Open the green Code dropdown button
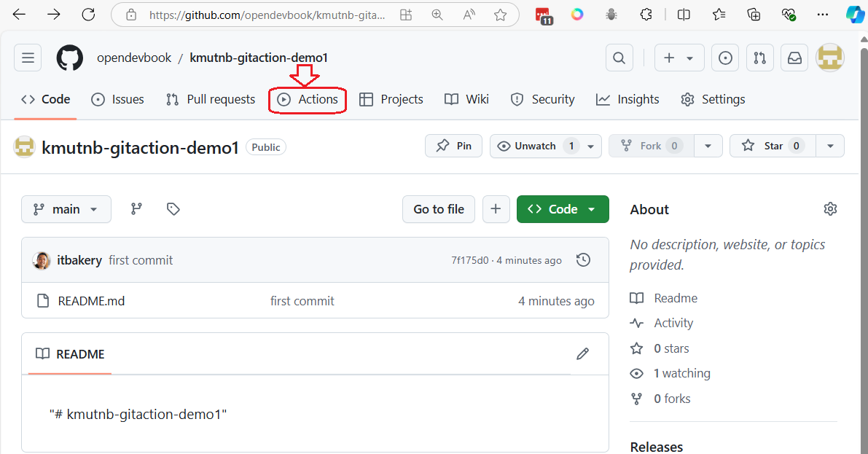This screenshot has width=868, height=454. (x=562, y=209)
